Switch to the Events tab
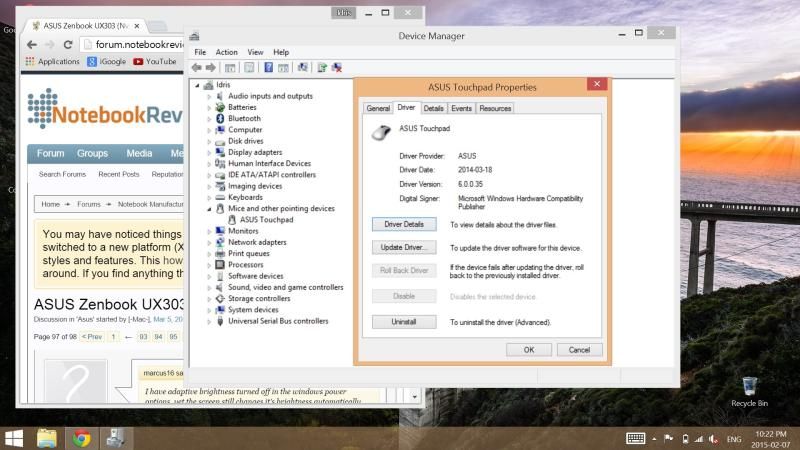 [x=461, y=108]
